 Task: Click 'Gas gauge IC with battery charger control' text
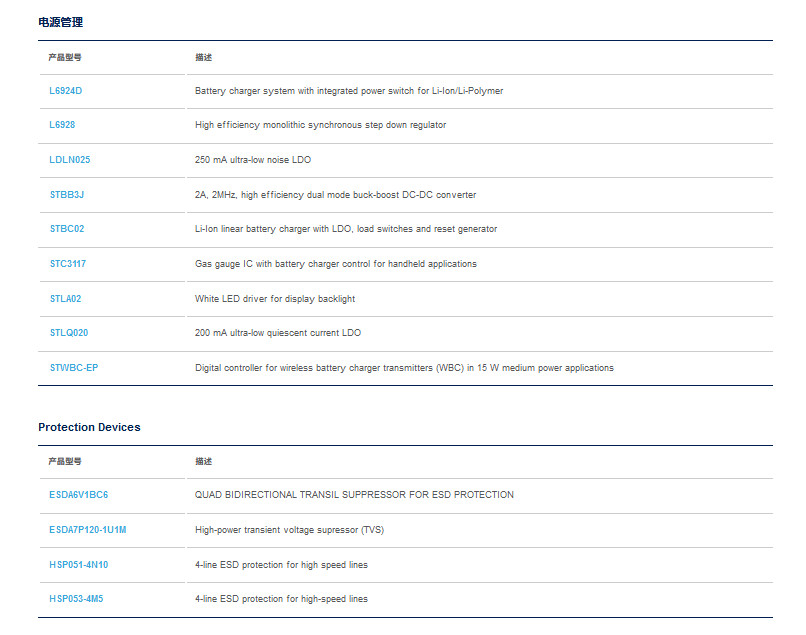tap(336, 264)
